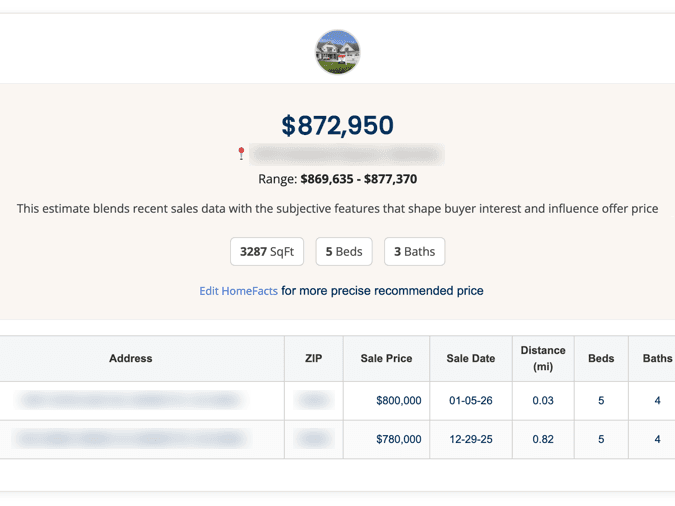Click blurred address in the $780,000 row

[131, 439]
